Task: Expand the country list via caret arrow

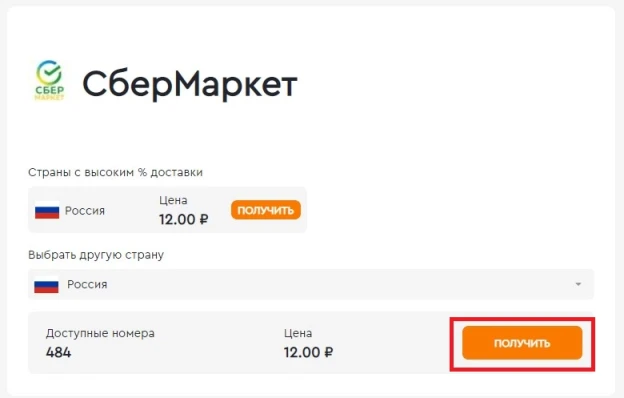Action: (578, 284)
